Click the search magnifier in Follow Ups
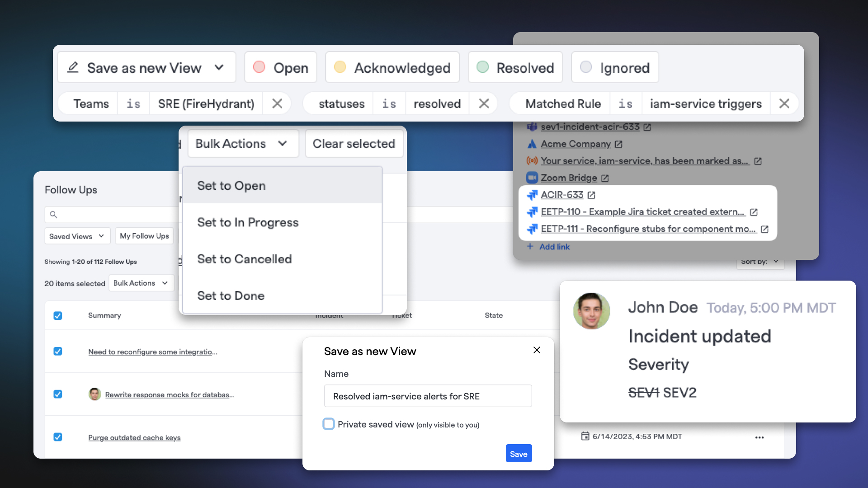Viewport: 868px width, 488px height. click(x=54, y=214)
